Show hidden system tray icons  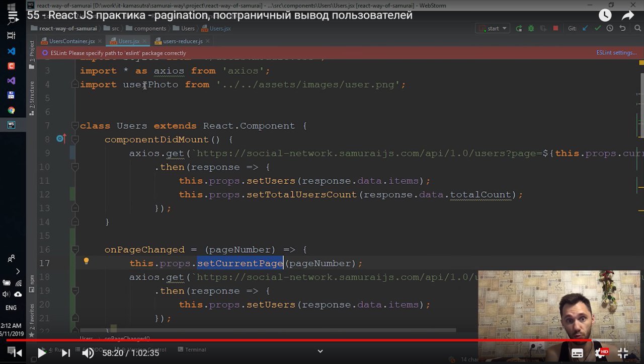[x=18, y=271]
